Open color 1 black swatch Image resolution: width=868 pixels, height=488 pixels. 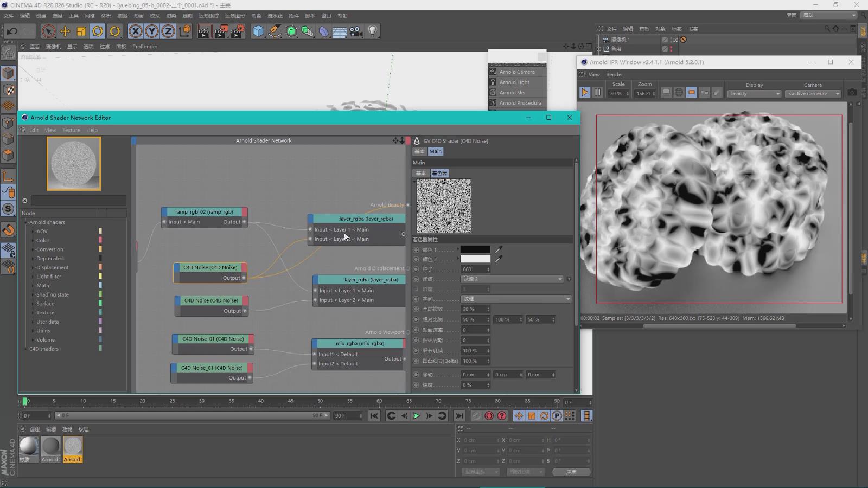coord(475,249)
